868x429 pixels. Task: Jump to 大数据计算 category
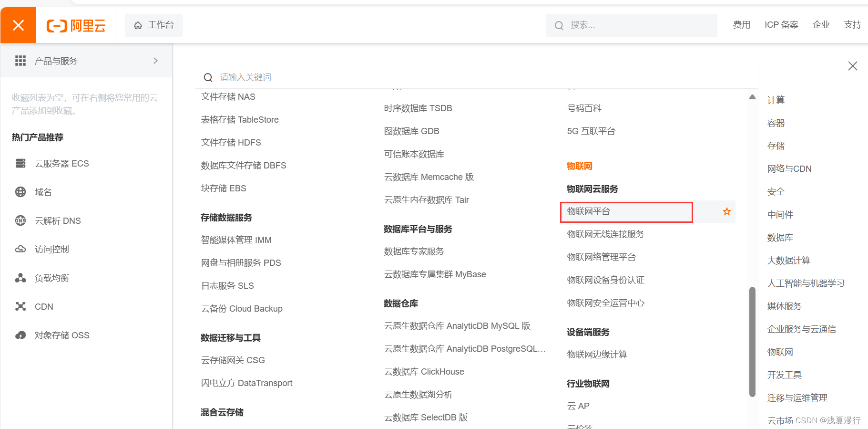[789, 260]
